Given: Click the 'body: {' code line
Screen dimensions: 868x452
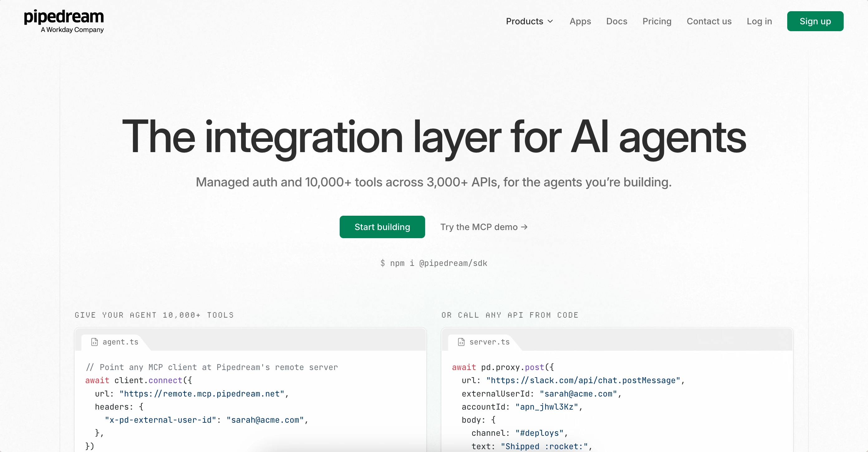Looking at the screenshot, I should pos(478,420).
